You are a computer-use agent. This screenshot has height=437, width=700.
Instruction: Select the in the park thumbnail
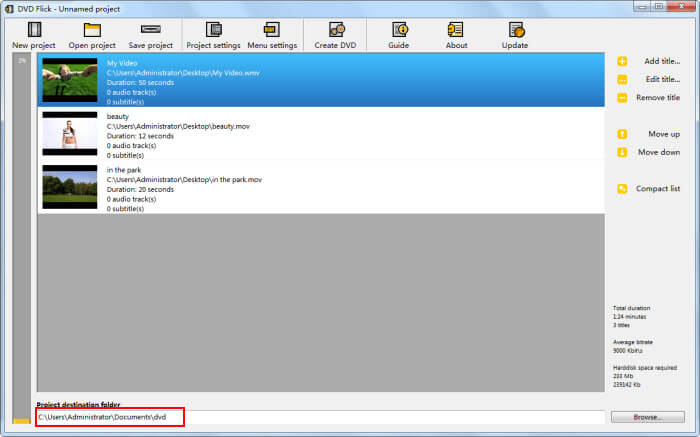(70, 187)
